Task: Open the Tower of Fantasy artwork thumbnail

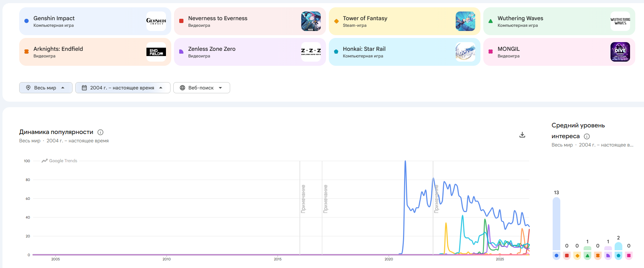Action: coord(465,21)
